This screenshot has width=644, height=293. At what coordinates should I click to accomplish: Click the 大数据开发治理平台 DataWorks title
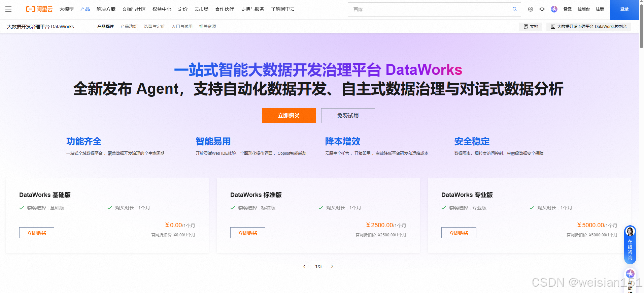coord(40,27)
